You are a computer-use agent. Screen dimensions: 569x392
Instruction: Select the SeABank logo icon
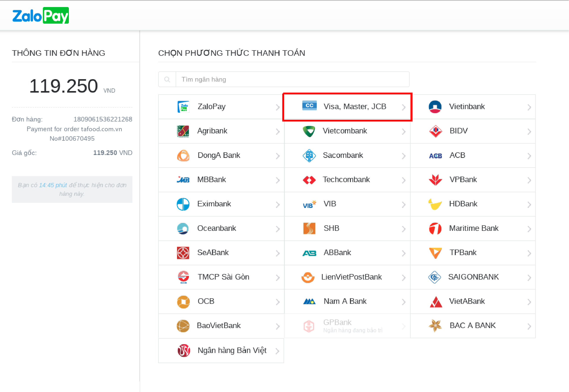(183, 253)
